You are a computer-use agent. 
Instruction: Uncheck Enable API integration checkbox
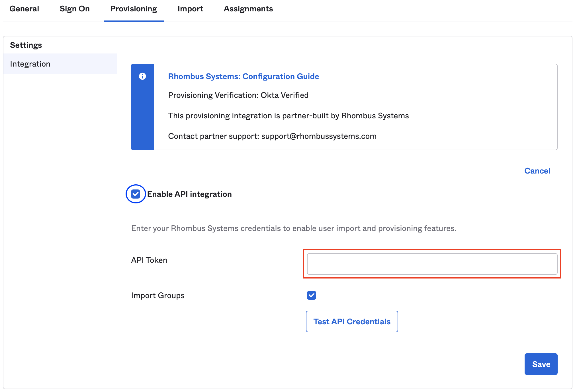pos(136,194)
